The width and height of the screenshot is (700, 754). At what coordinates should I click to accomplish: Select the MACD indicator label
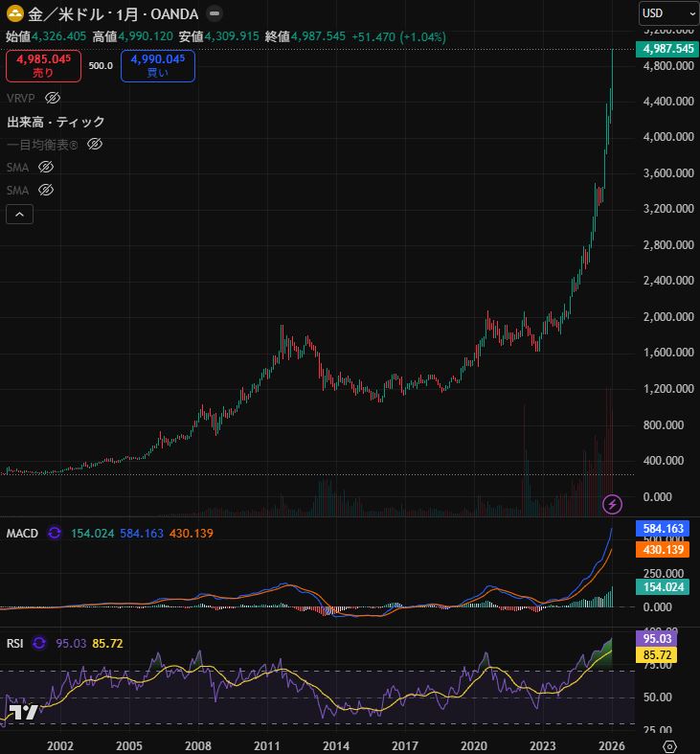pyautogui.click(x=22, y=533)
